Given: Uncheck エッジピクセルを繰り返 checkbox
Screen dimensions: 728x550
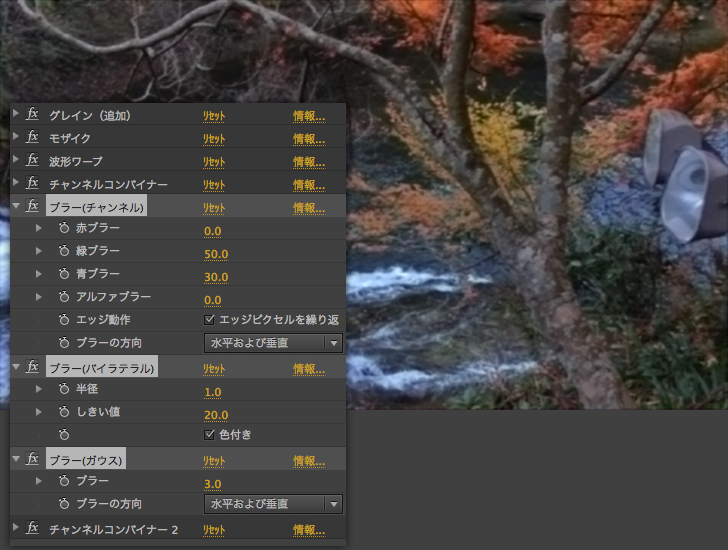Looking at the screenshot, I should (209, 320).
